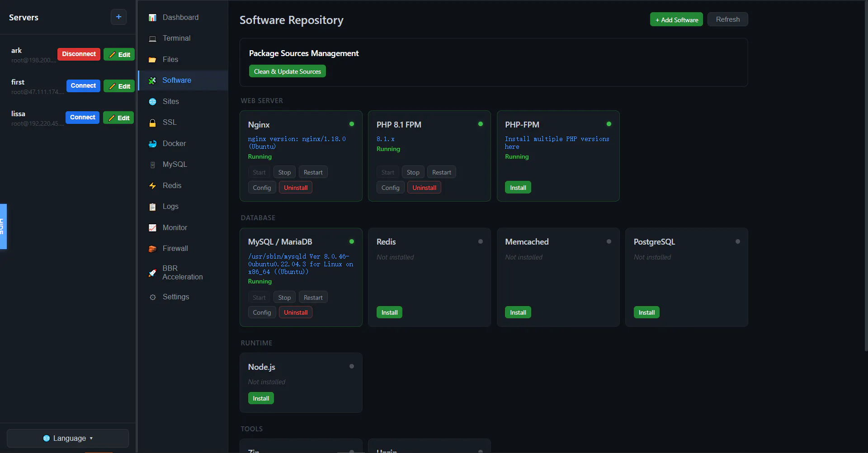Click the Docker whale icon
The width and height of the screenshot is (868, 453).
click(x=153, y=144)
